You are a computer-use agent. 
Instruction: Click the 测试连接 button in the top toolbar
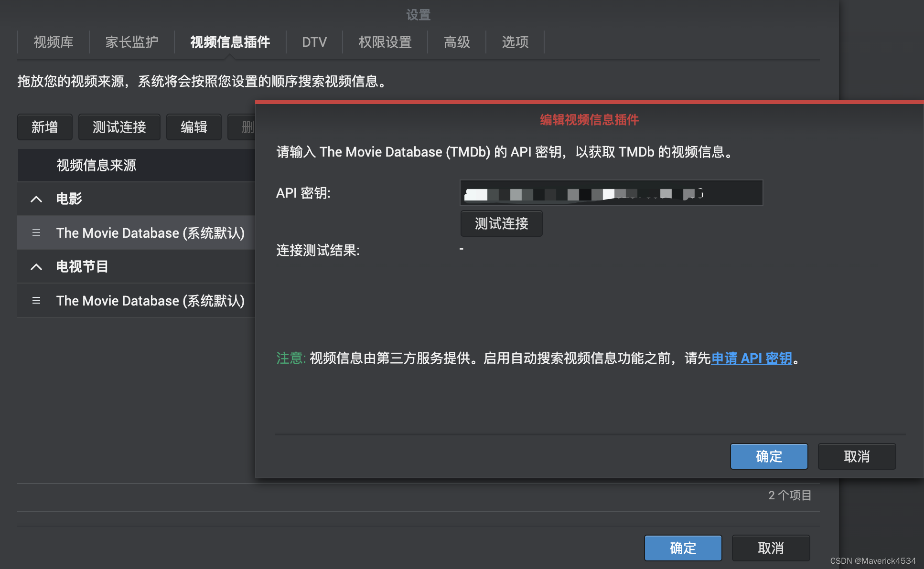coord(119,127)
